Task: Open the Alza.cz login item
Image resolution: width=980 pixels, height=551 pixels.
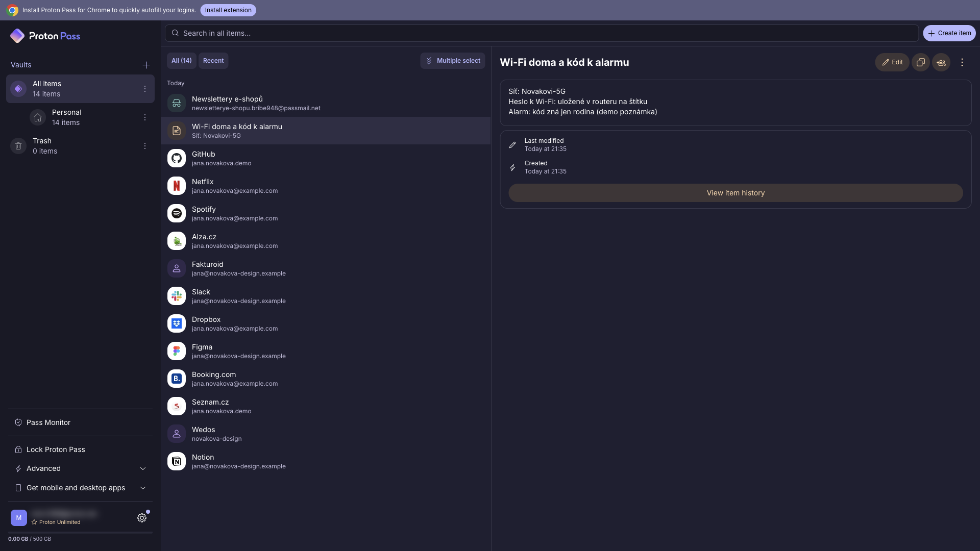Action: [326, 241]
